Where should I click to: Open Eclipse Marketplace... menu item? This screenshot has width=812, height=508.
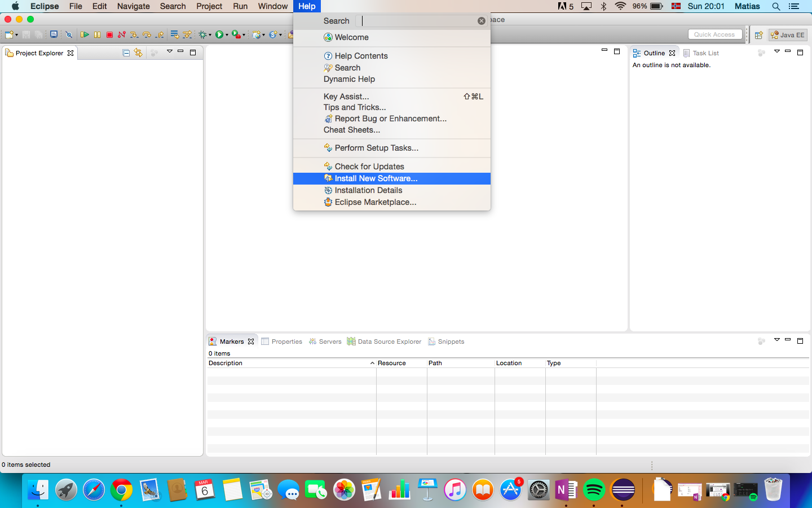(392, 202)
